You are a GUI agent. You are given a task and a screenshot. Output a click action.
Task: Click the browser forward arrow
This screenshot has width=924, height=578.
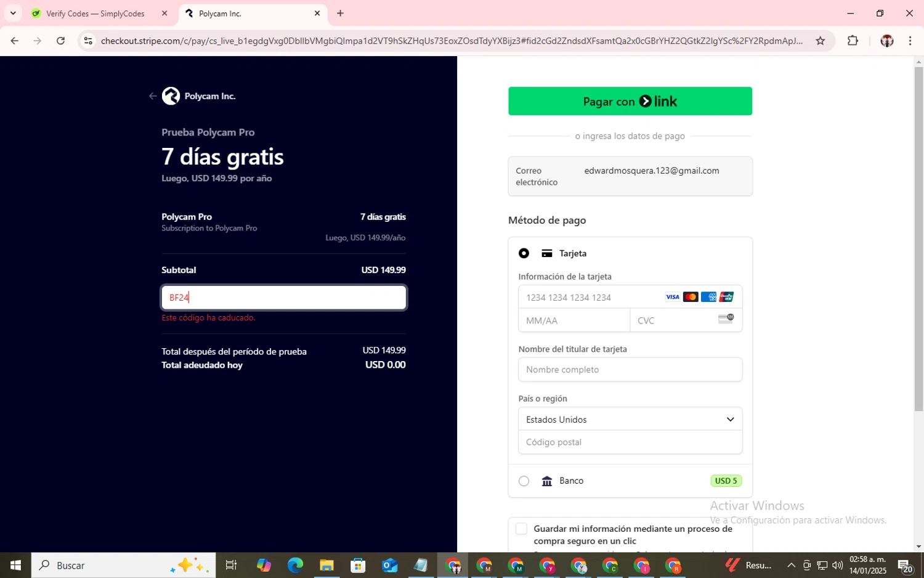(x=38, y=41)
